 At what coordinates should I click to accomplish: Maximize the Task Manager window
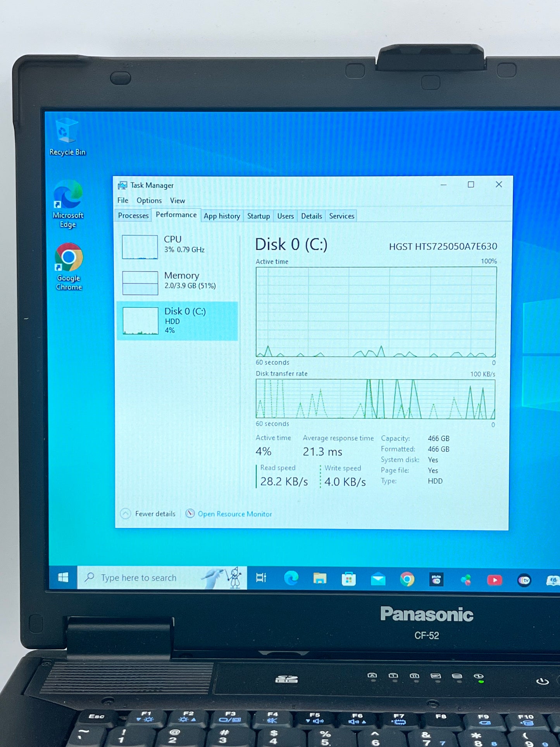[471, 185]
